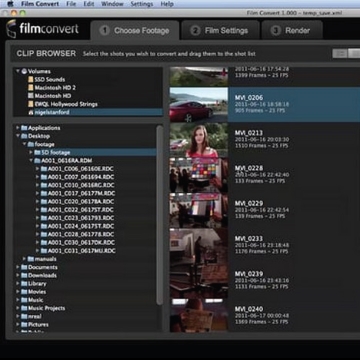The height and width of the screenshot is (360, 360).
Task: Collapse the Volumes tree node
Action: [x=18, y=71]
